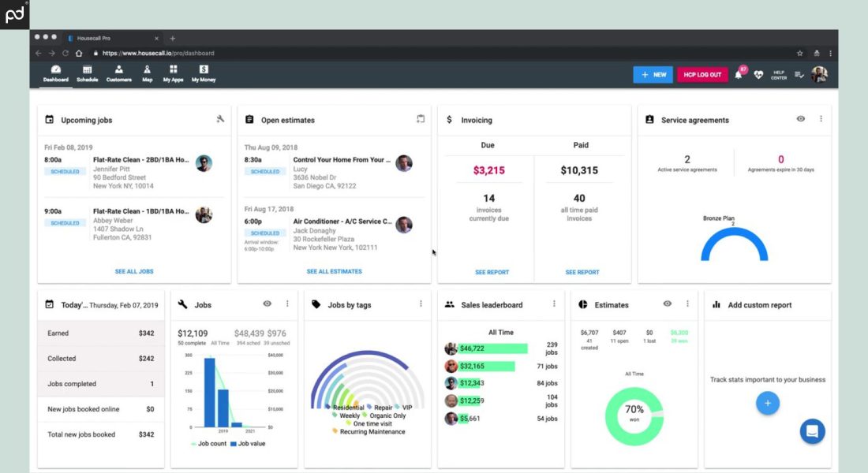This screenshot has width=868, height=473.
Task: Bookmark this page with the star icon
Action: coord(799,54)
